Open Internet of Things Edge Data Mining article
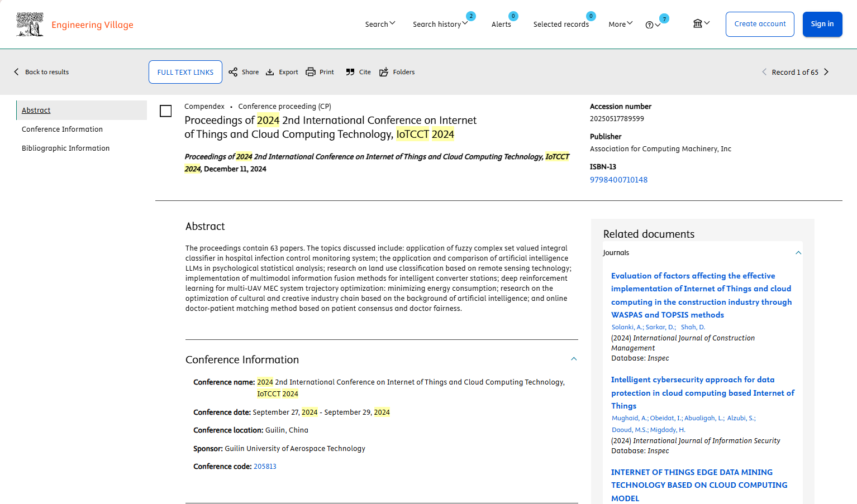857x504 pixels. (699, 485)
